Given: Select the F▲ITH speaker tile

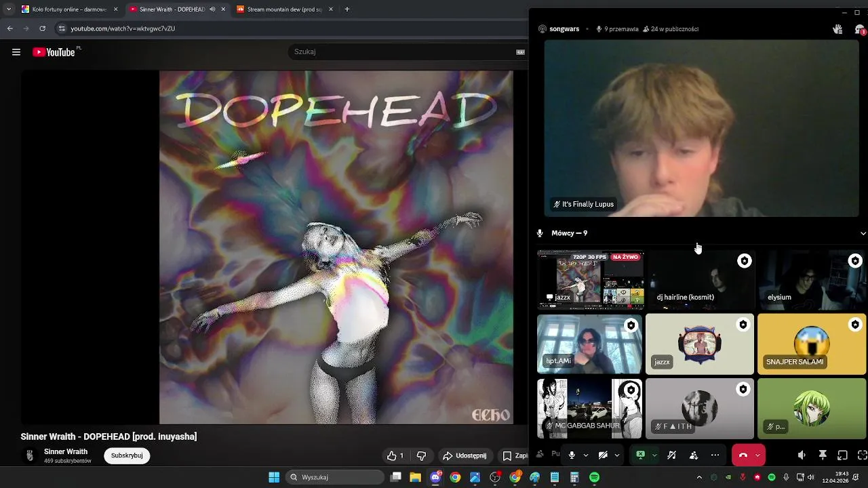Looking at the screenshot, I should tap(700, 409).
